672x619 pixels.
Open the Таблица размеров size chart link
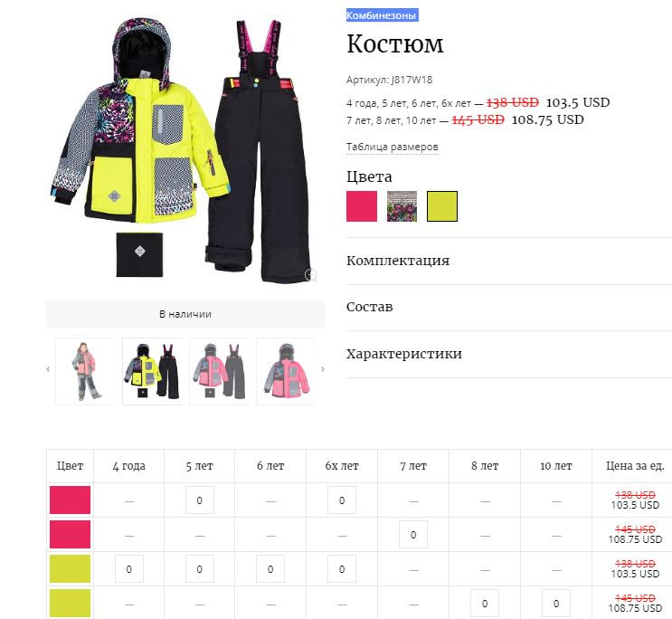click(393, 148)
